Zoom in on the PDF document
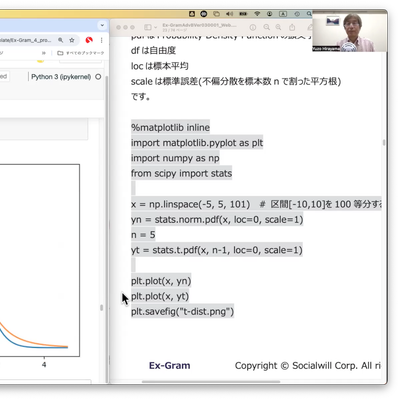The width and height of the screenshot is (400, 400). pos(279,27)
